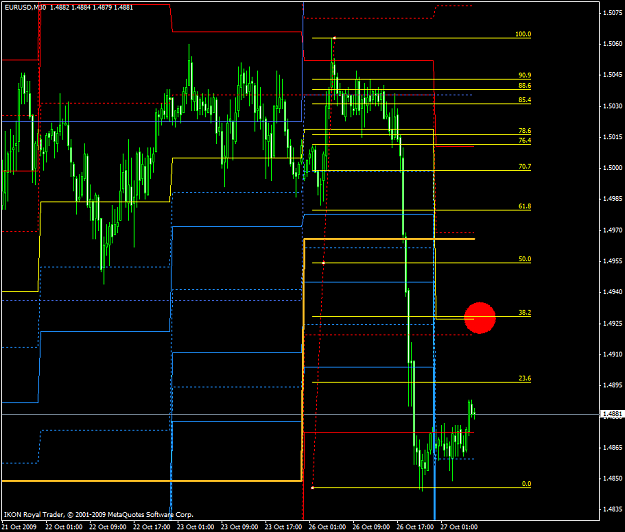The width and height of the screenshot is (625, 532).
Task: Select the Fibonacci midpoint handle on 50.0 line
Action: (x=323, y=263)
